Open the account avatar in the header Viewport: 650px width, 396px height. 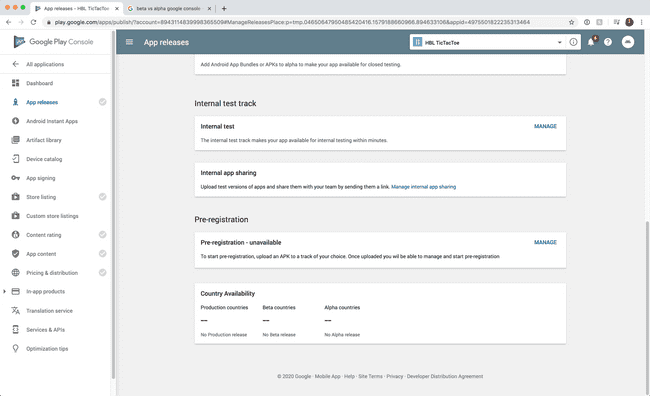[x=628, y=42]
